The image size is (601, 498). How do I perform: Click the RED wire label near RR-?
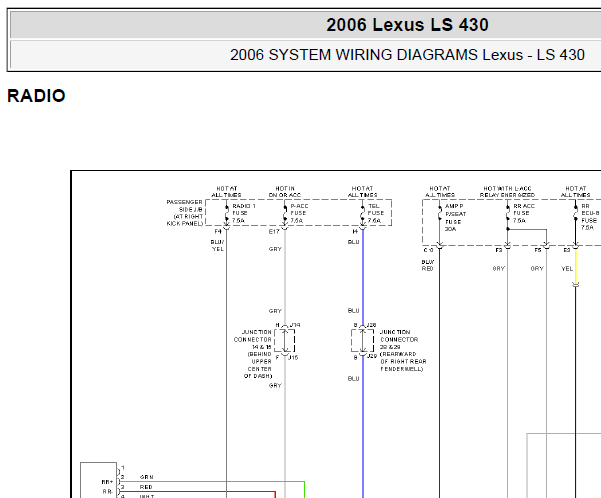pyautogui.click(x=146, y=487)
